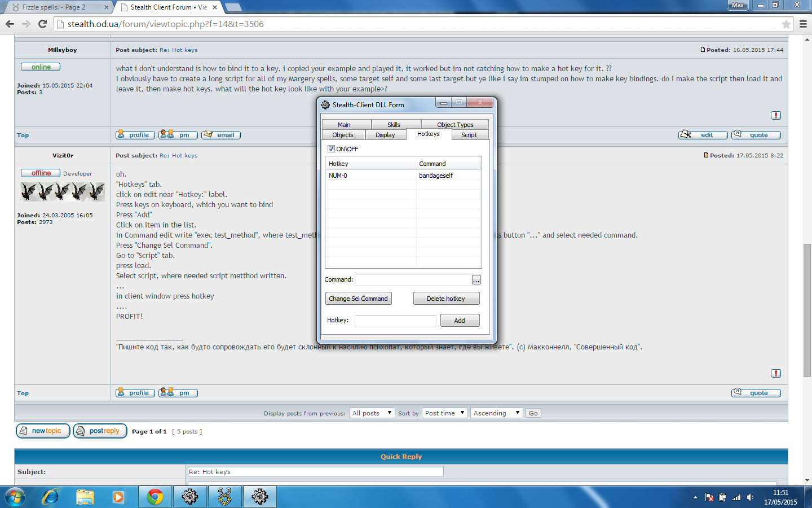Click the postreply button
Image resolution: width=812 pixels, height=508 pixels.
(100, 431)
